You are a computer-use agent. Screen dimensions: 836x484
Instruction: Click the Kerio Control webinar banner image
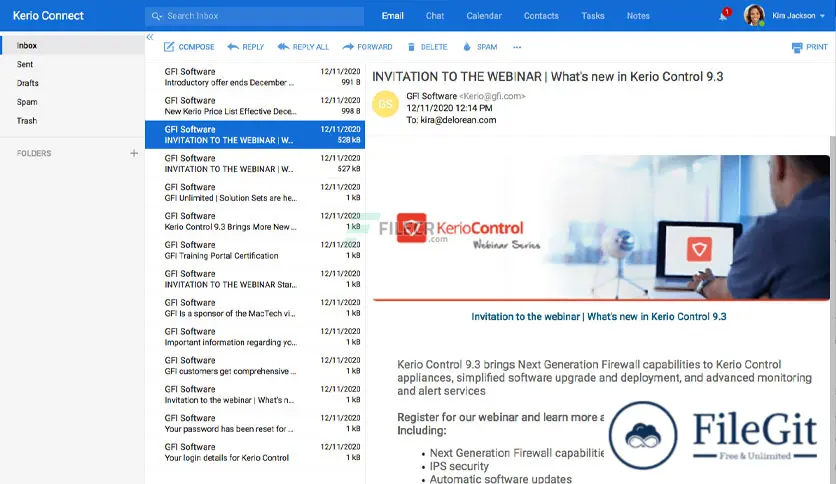pos(601,228)
